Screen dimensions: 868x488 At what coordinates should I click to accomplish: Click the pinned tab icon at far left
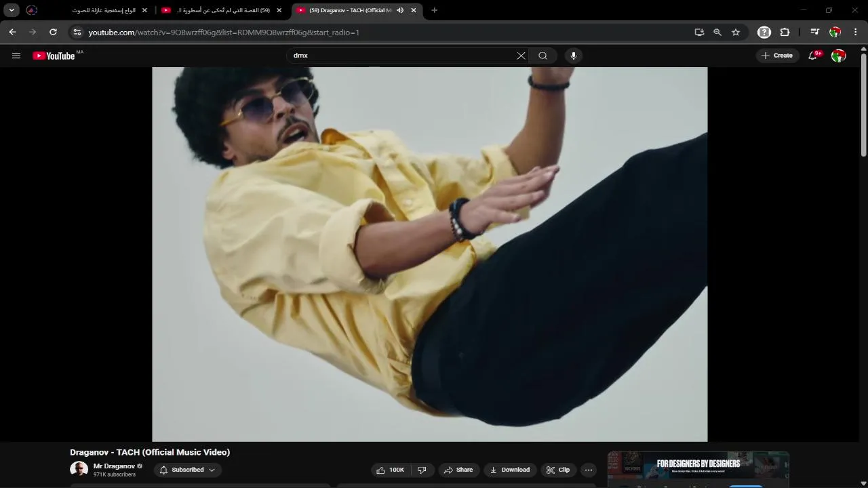pyautogui.click(x=32, y=10)
